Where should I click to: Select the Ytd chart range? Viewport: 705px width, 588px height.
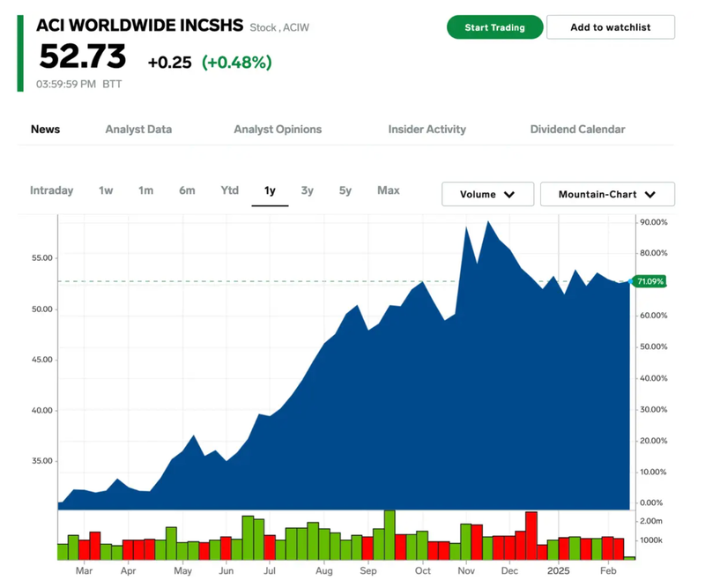click(229, 190)
